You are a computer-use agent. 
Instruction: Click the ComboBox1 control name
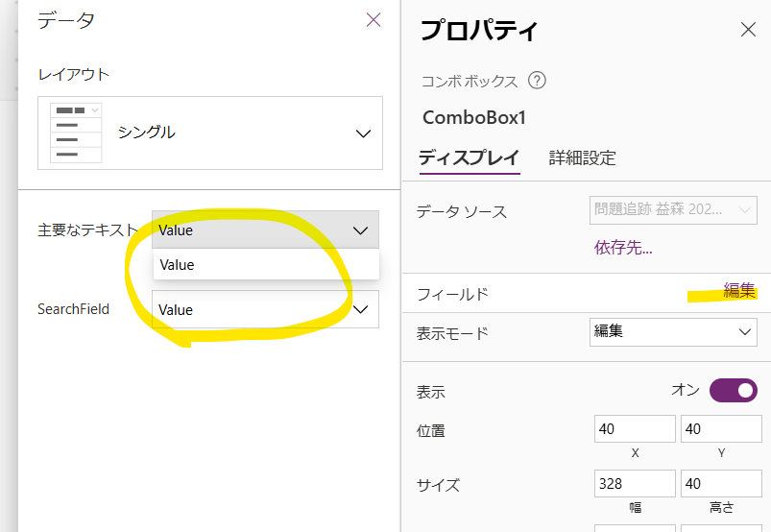pyautogui.click(x=474, y=118)
